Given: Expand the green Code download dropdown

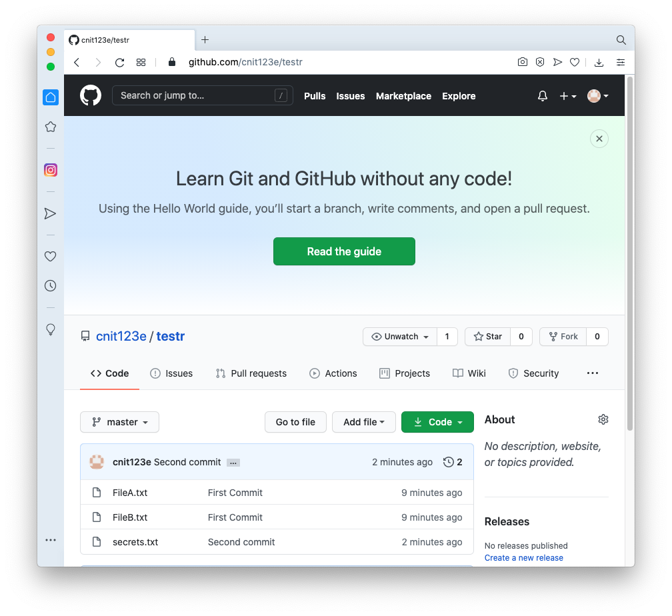Looking at the screenshot, I should [437, 422].
